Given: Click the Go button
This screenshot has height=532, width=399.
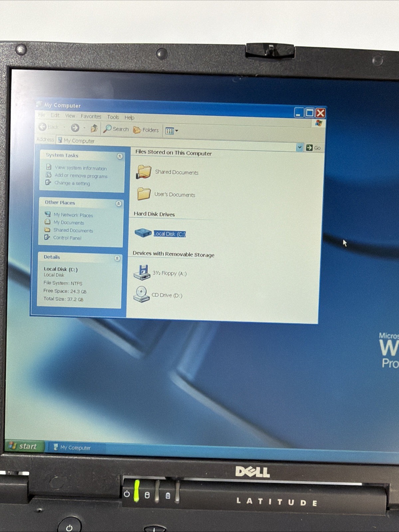Looking at the screenshot, I should (313, 148).
